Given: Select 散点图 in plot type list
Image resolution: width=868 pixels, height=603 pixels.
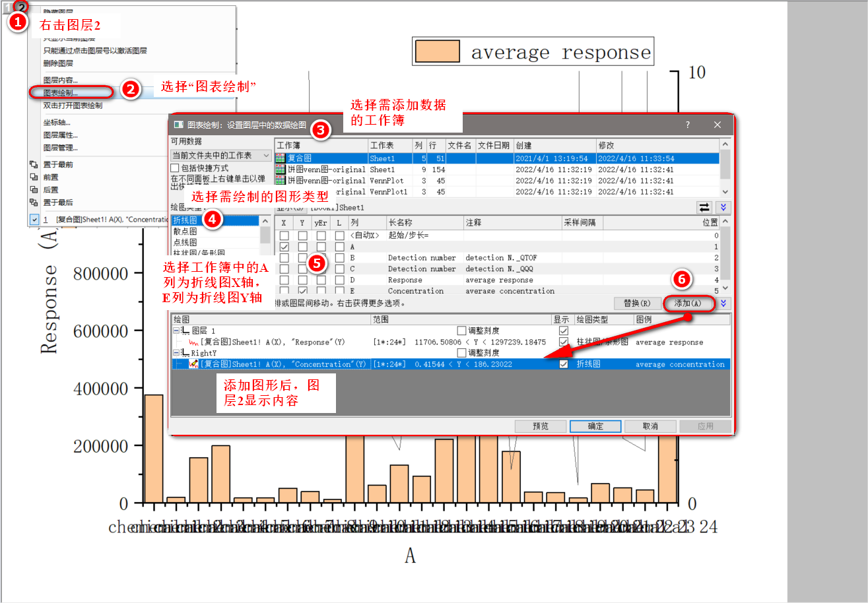Looking at the screenshot, I should click(x=185, y=232).
